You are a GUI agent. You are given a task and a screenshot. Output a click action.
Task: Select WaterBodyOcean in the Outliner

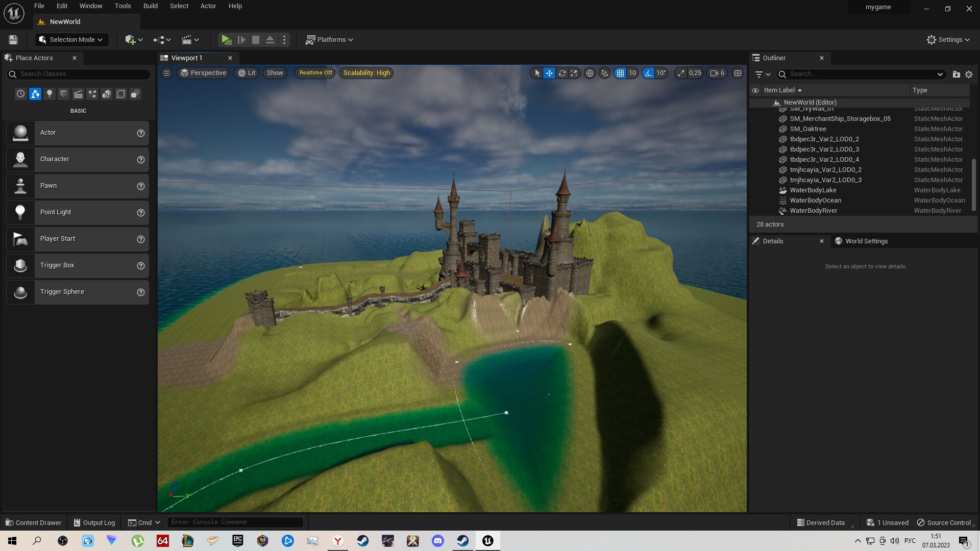(815, 200)
